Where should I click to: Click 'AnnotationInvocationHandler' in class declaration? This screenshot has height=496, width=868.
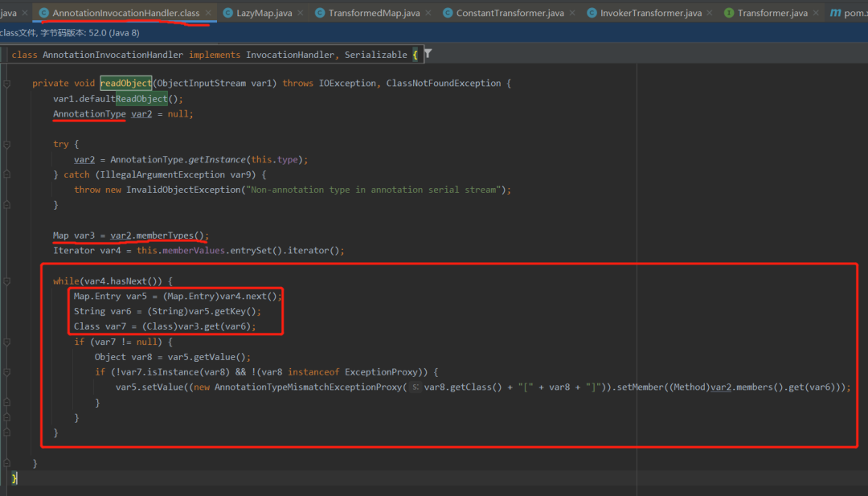pos(113,54)
